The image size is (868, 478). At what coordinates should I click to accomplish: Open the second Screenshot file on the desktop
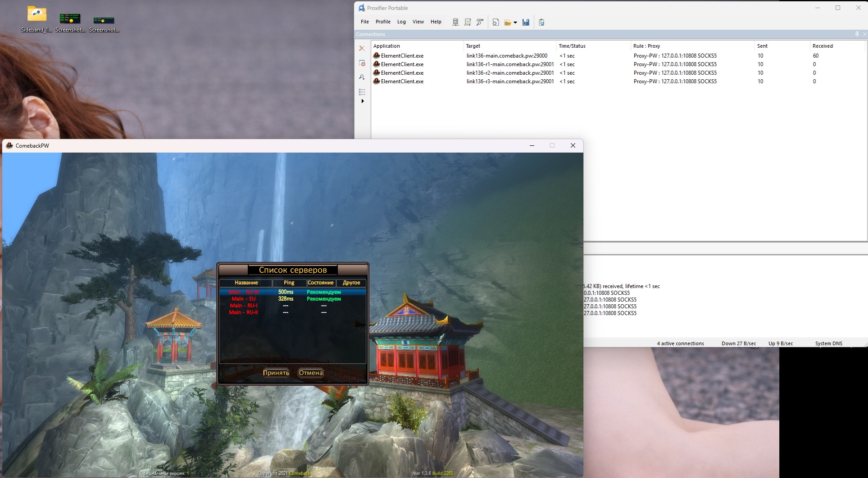click(104, 24)
